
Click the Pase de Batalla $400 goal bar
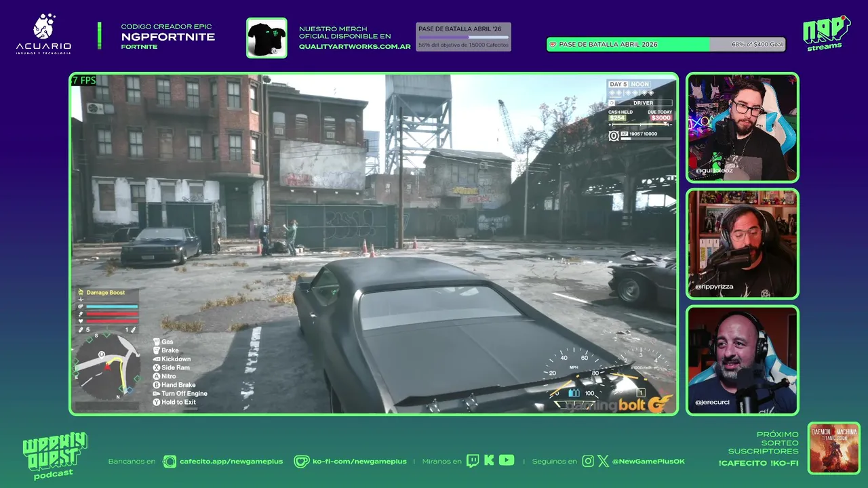[x=666, y=44]
